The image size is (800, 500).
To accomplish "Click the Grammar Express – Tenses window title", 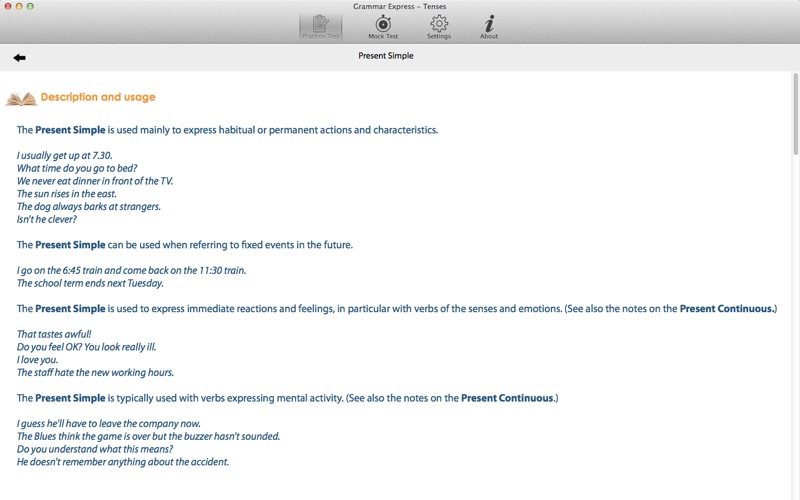I will [399, 7].
